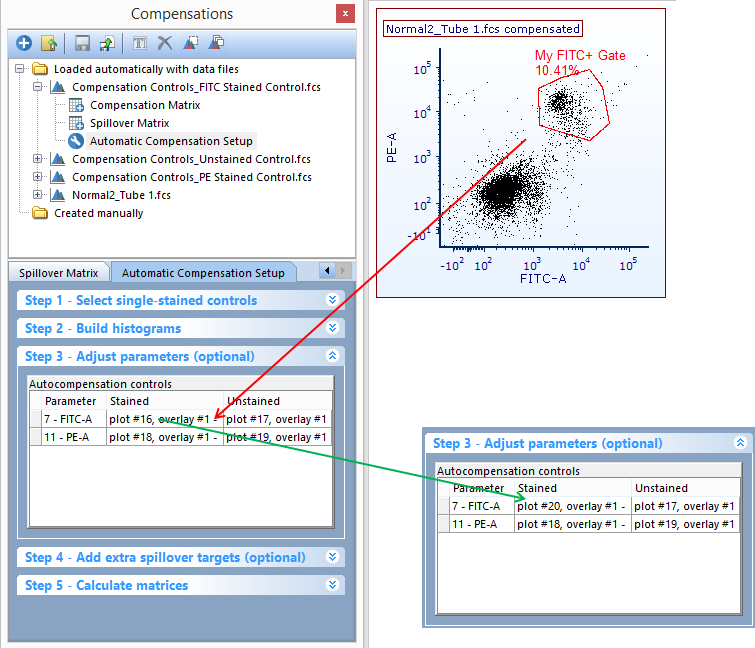The height and width of the screenshot is (648, 755).
Task: Open the Compensation Matrix tree item
Action: click(x=144, y=105)
